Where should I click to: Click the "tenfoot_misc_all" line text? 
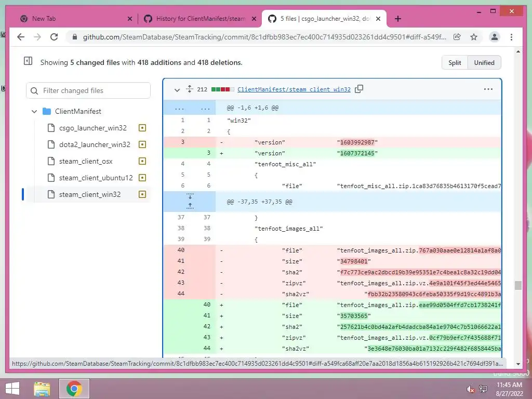(285, 164)
